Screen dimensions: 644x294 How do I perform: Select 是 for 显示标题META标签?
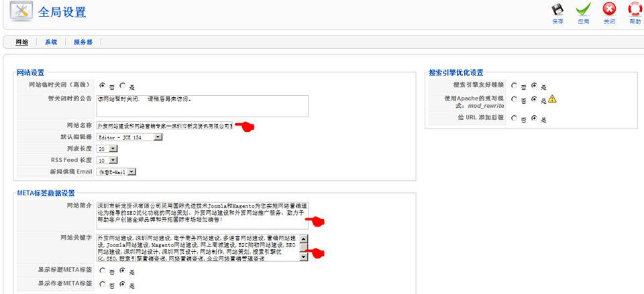coord(122,271)
